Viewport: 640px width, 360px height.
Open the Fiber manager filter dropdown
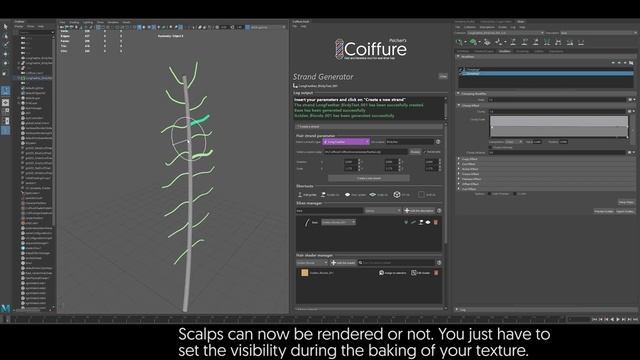382,211
